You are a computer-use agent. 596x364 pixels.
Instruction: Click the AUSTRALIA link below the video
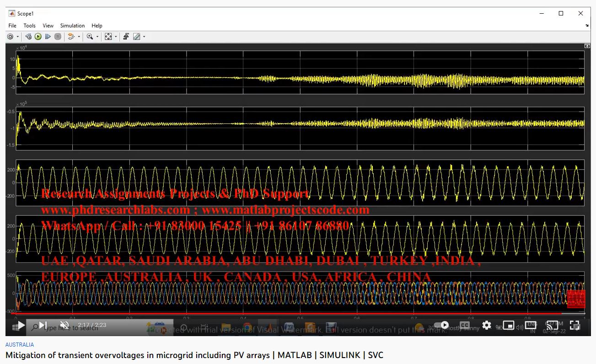point(20,345)
